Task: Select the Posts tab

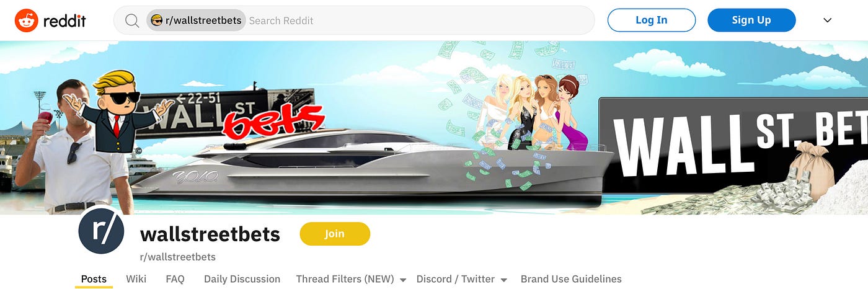Action: (94, 279)
